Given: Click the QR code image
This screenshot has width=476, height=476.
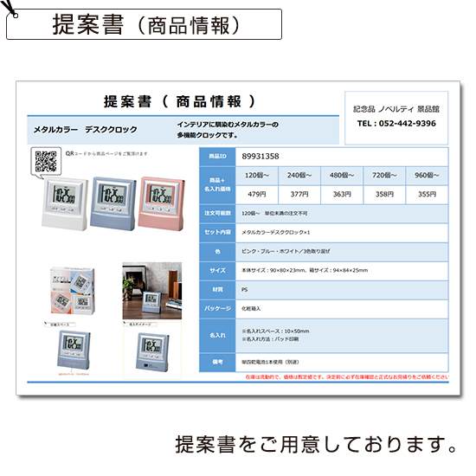Looking at the screenshot, I should 46,161.
